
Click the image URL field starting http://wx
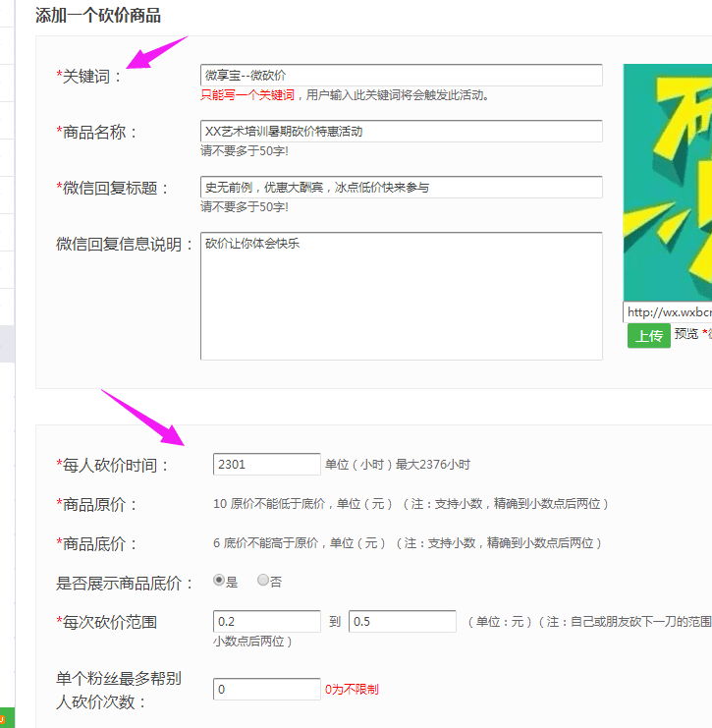coord(668,312)
